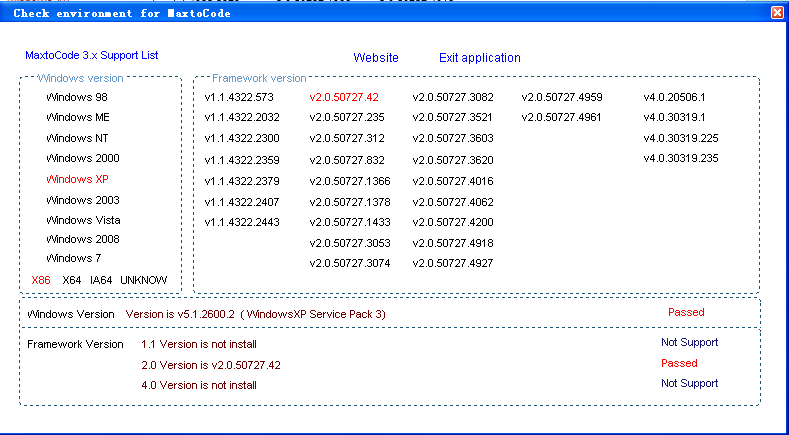Image resolution: width=790 pixels, height=435 pixels.
Task: Select framework v1.1.4322.2443
Action: pyautogui.click(x=242, y=222)
